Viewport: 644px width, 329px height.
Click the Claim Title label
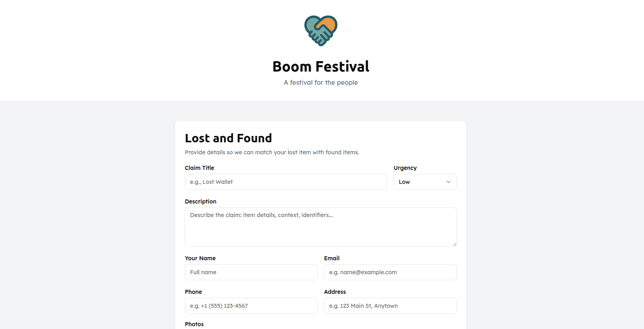[x=199, y=167]
